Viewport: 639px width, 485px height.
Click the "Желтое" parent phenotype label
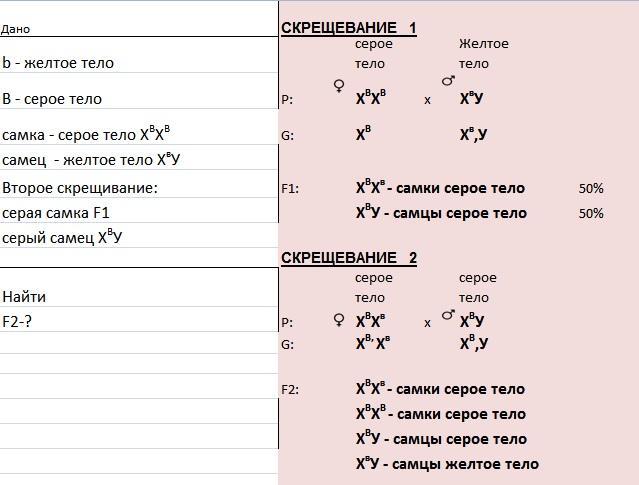[484, 44]
